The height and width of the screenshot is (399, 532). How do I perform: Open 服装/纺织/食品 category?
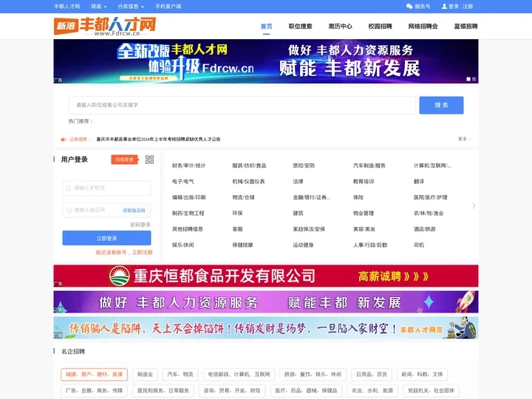[250, 166]
